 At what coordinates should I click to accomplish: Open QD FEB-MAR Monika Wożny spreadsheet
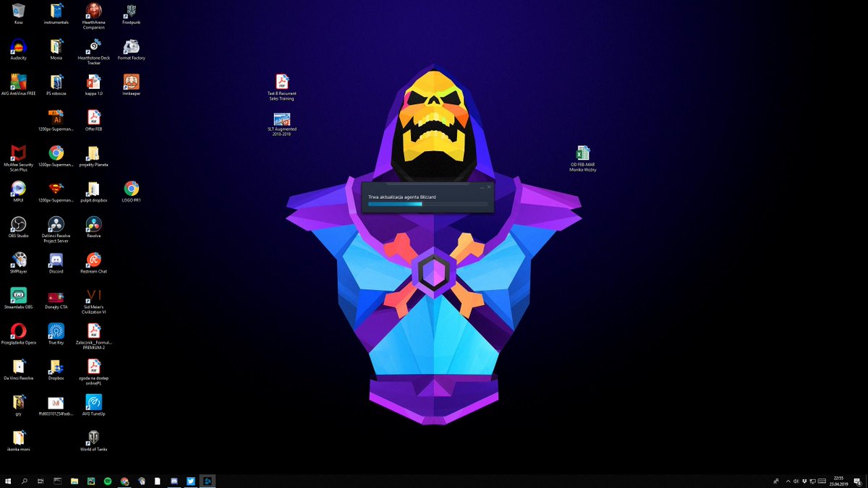[583, 158]
